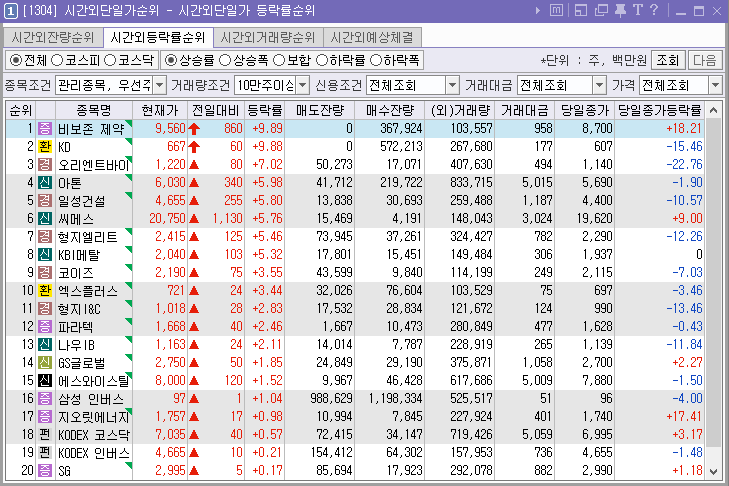Switch to the 시간외잔량순위 tab
The width and height of the screenshot is (729, 486).
(53, 37)
